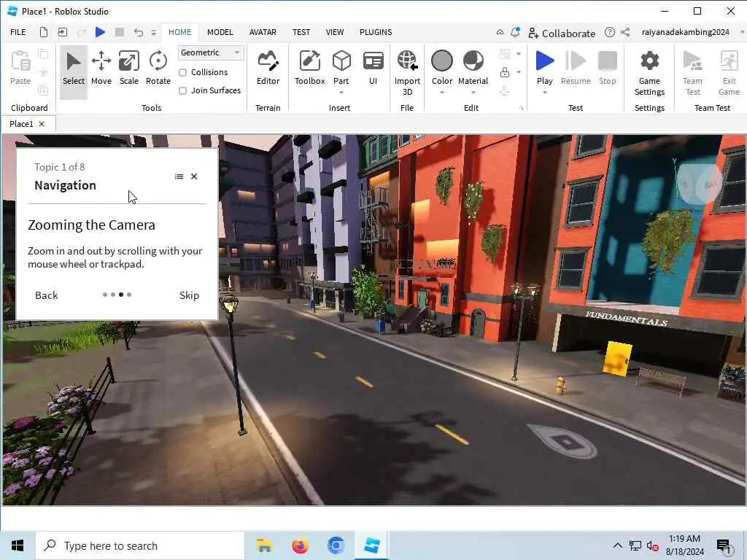Screen dimensions: 747x560
Task: Click Skip in the tutorial panel
Action: [189, 295]
